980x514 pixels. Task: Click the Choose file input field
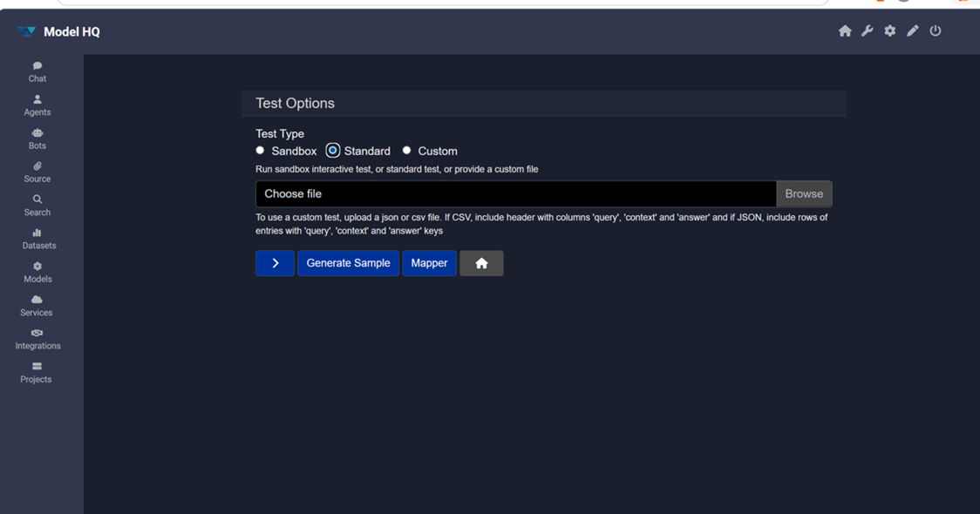514,193
